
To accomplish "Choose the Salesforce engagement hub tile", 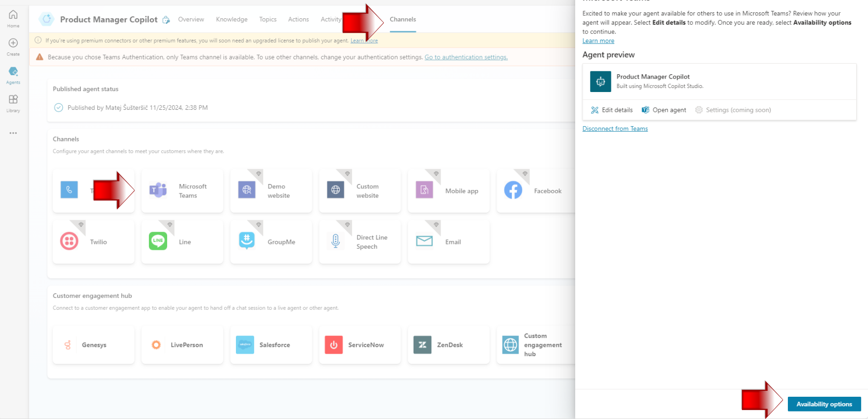I will click(x=271, y=345).
